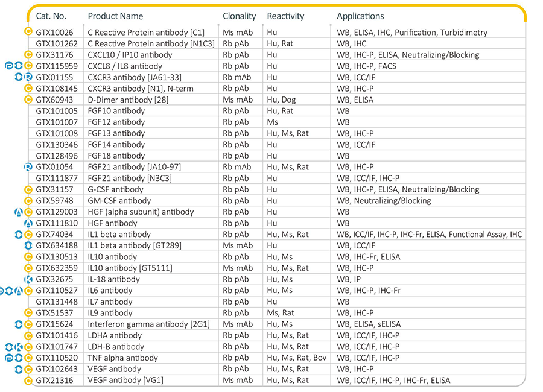Click the yellow C icon beside GTX108145
Screen dimensions: 543x392
point(28,88)
